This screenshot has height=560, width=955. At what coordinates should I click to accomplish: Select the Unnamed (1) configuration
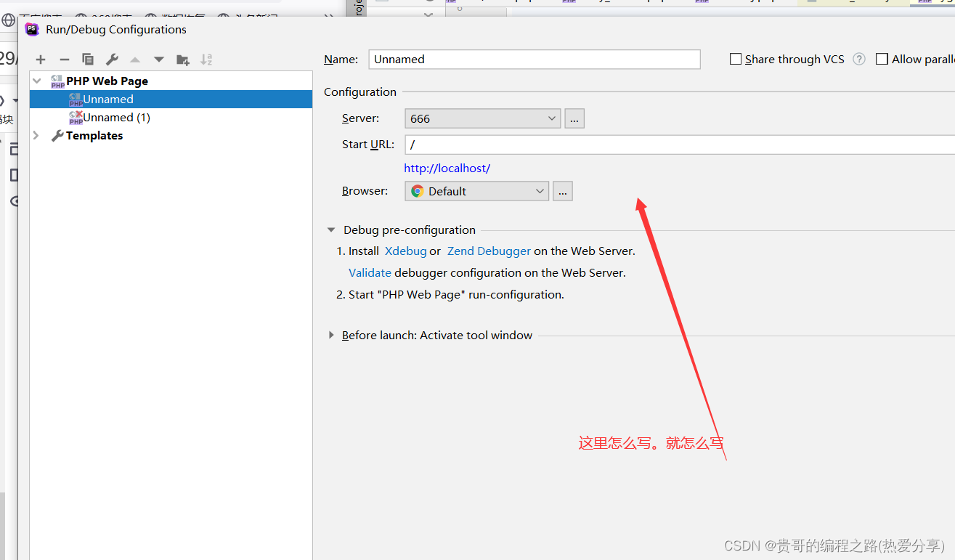pyautogui.click(x=116, y=118)
